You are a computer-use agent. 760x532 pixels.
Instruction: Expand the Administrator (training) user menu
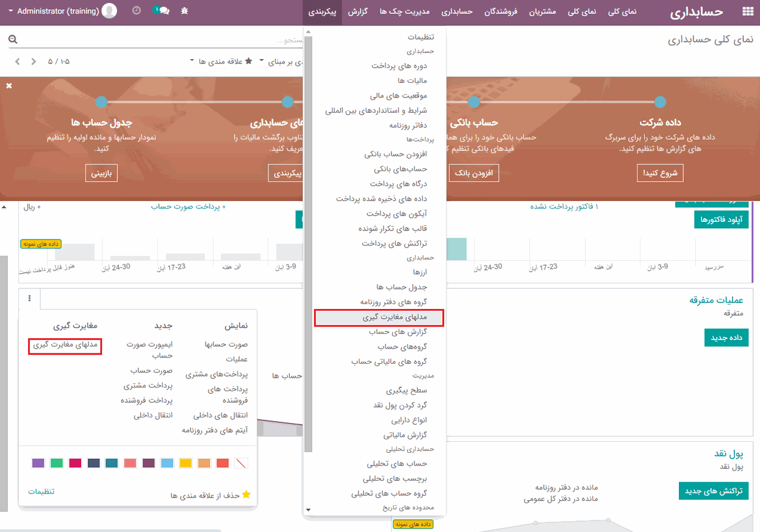pos(61,11)
